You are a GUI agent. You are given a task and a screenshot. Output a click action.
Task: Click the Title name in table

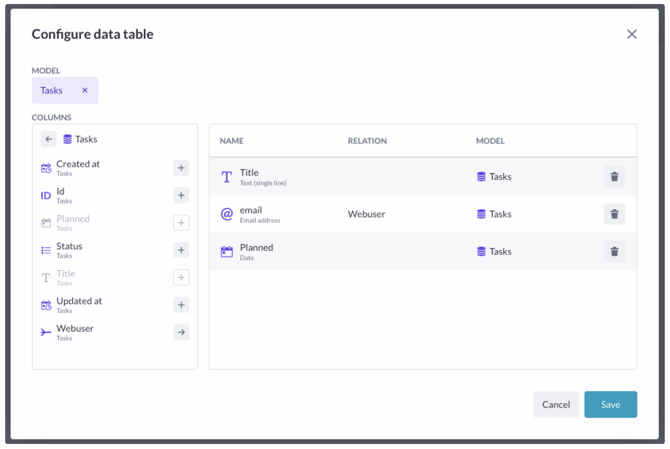point(249,173)
